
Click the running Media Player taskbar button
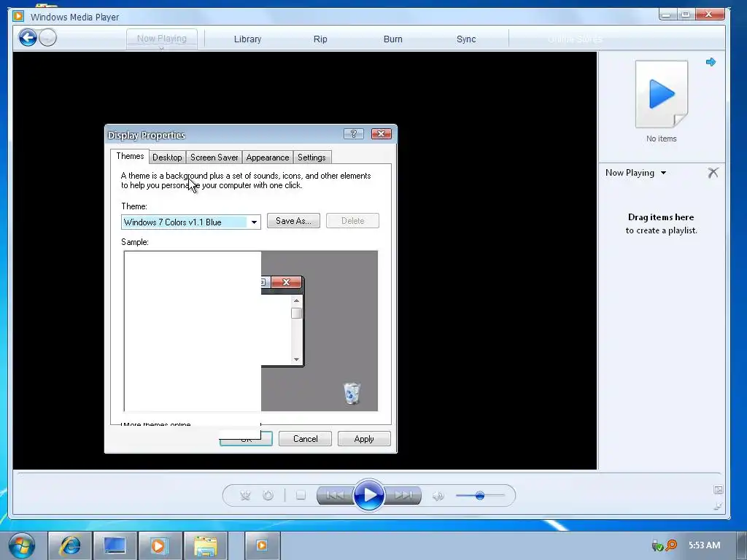(x=262, y=545)
